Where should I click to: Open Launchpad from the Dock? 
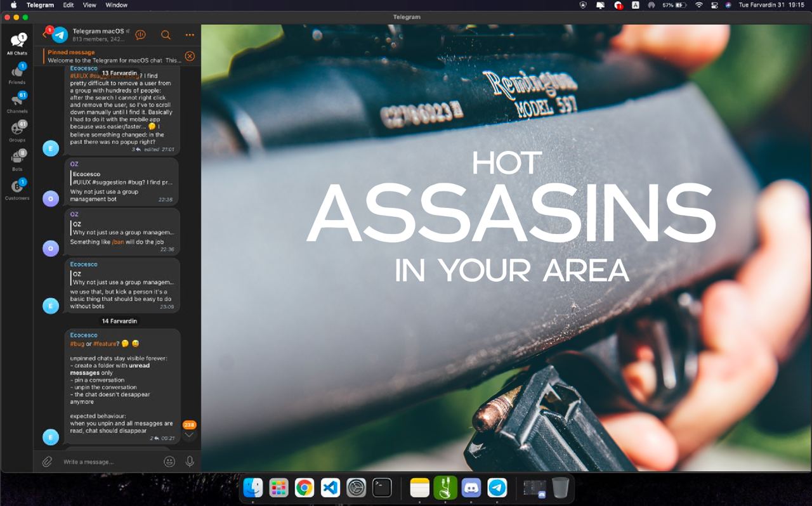[279, 488]
